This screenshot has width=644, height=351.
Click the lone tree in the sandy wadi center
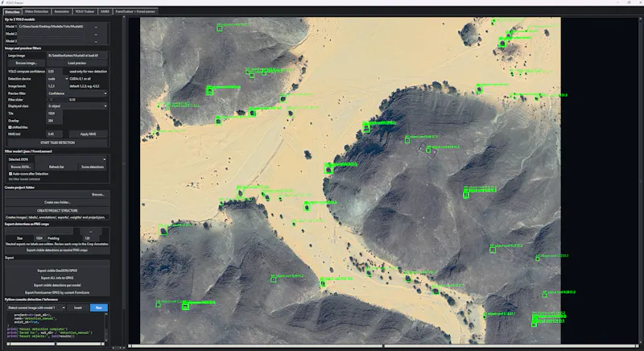tap(308, 155)
